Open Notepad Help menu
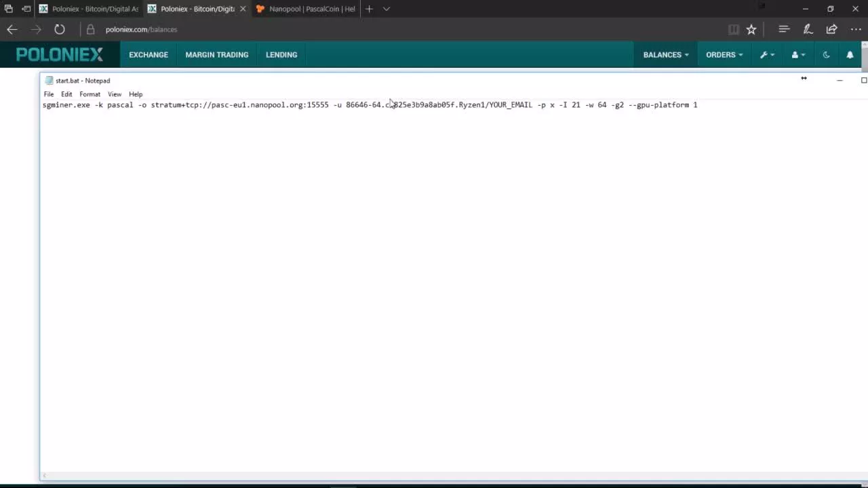The image size is (868, 488). click(136, 94)
